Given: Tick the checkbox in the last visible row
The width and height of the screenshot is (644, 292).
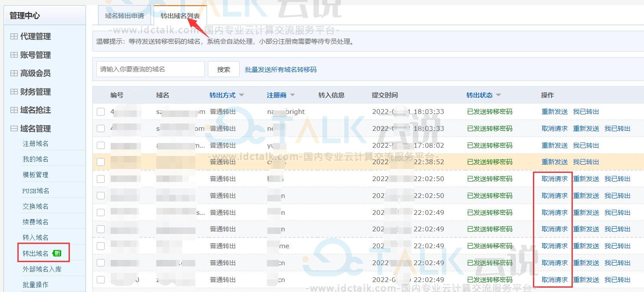Looking at the screenshot, I should [101, 280].
